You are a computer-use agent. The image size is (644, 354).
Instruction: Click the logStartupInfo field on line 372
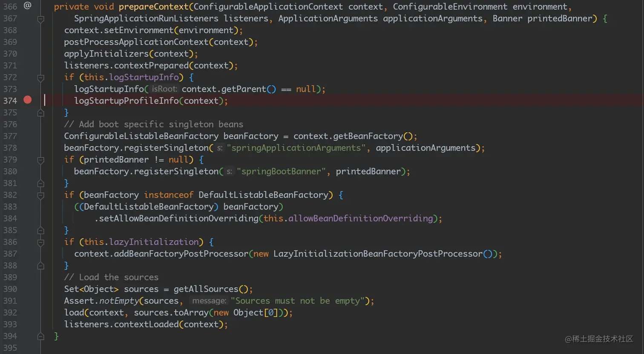144,77
